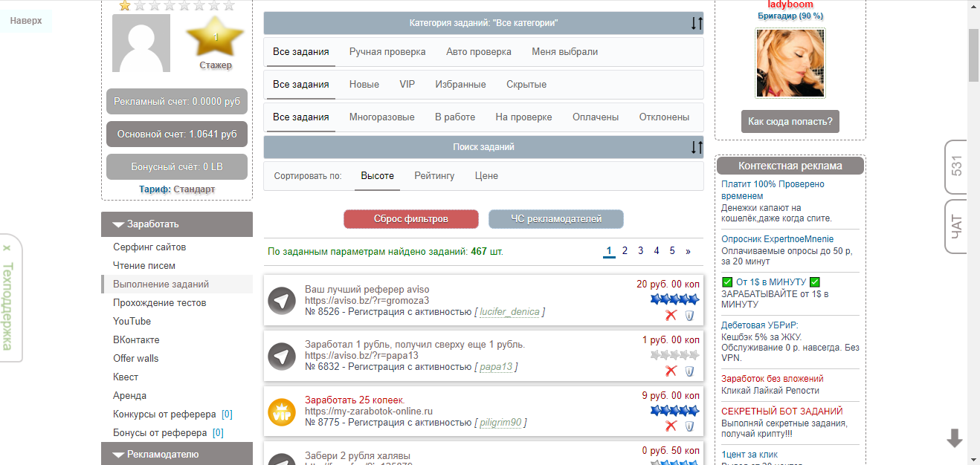This screenshot has width=980, height=465.
Task: Click the Бонусный счёт balance button
Action: click(177, 167)
